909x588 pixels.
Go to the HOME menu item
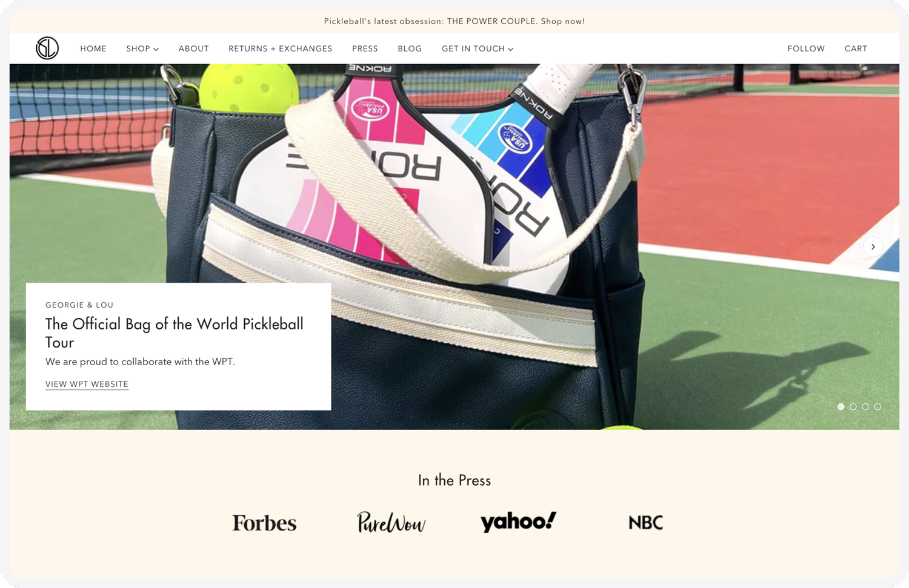(93, 48)
